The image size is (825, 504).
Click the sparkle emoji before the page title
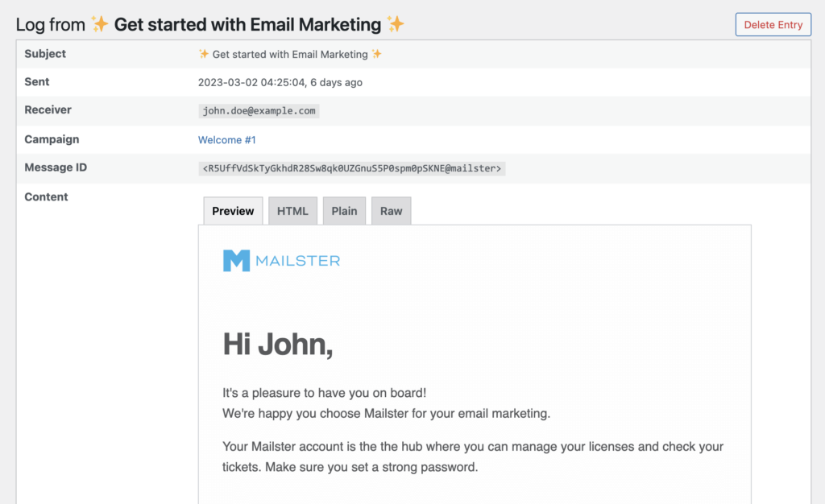pos(100,25)
